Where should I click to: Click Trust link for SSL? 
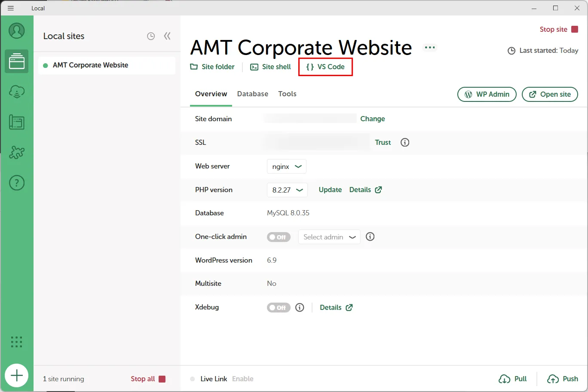click(383, 143)
